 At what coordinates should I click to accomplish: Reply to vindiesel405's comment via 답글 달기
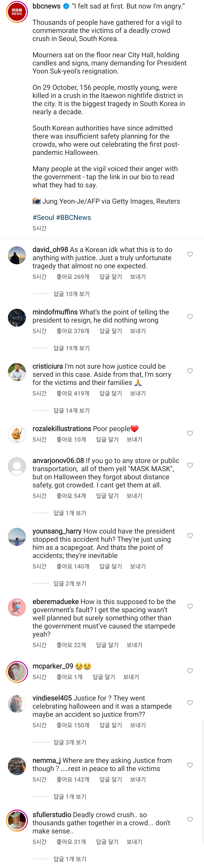[x=110, y=725]
